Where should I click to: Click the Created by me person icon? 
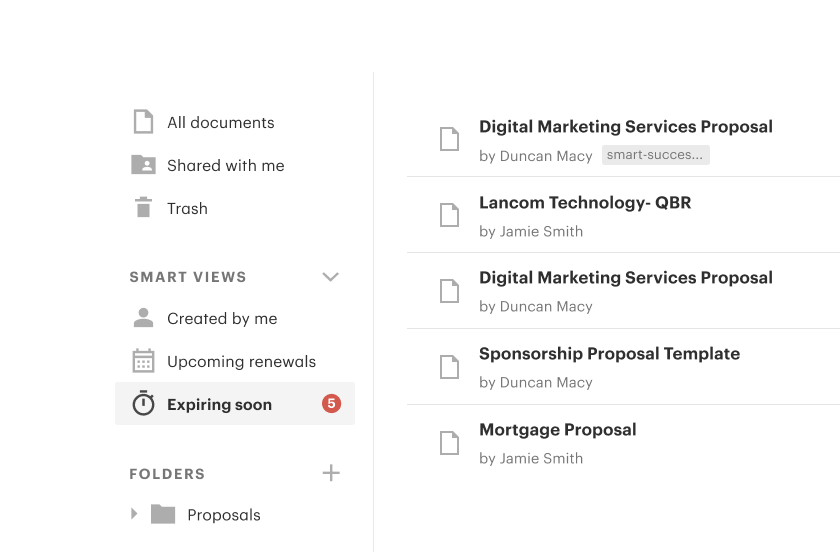pos(144,318)
